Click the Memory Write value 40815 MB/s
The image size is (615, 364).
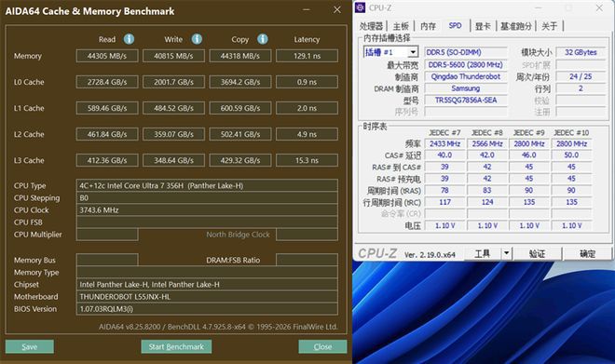[173, 56]
